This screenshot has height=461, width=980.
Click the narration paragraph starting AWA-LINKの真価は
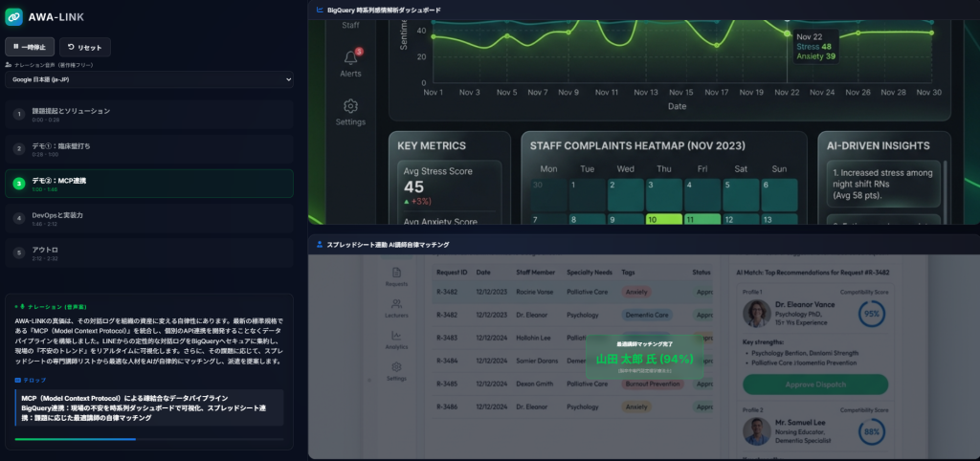148,341
